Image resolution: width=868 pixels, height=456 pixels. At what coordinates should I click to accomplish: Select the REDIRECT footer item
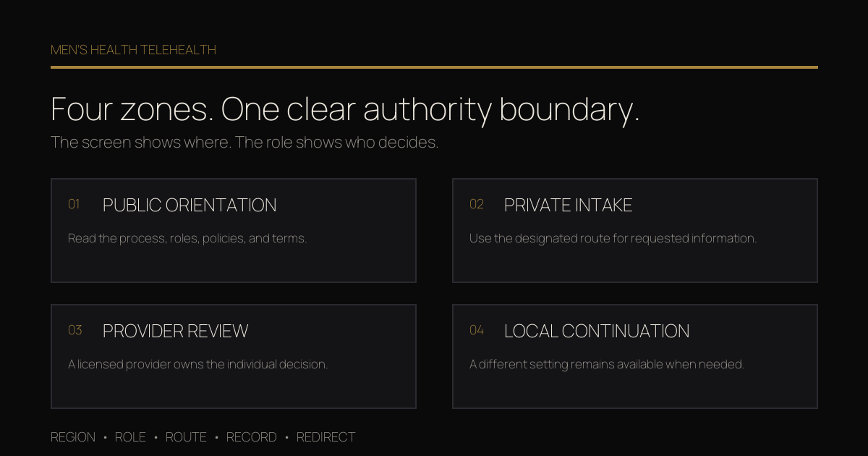tap(325, 437)
